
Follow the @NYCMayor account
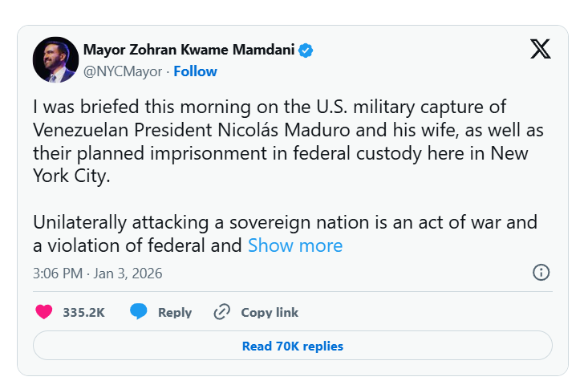click(x=195, y=71)
